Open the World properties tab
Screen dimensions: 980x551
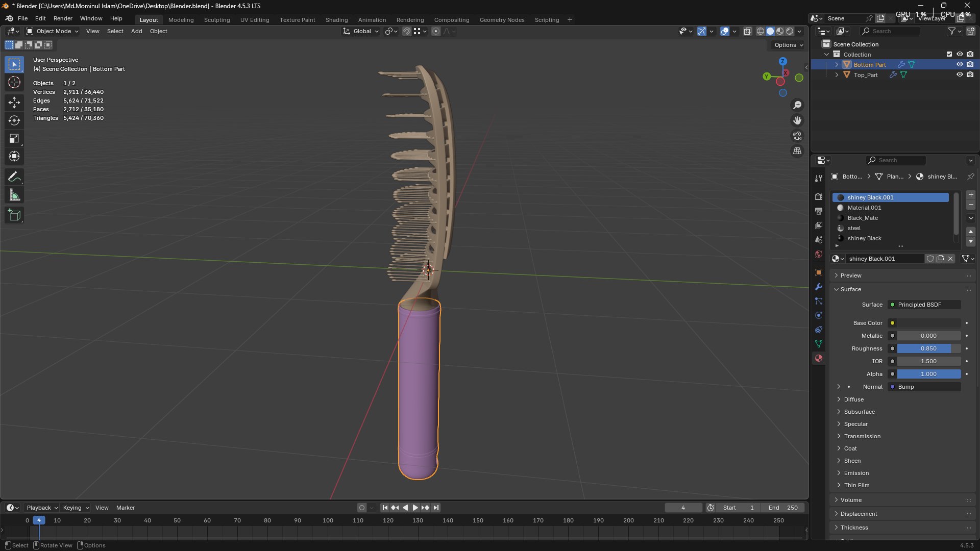coord(819,254)
